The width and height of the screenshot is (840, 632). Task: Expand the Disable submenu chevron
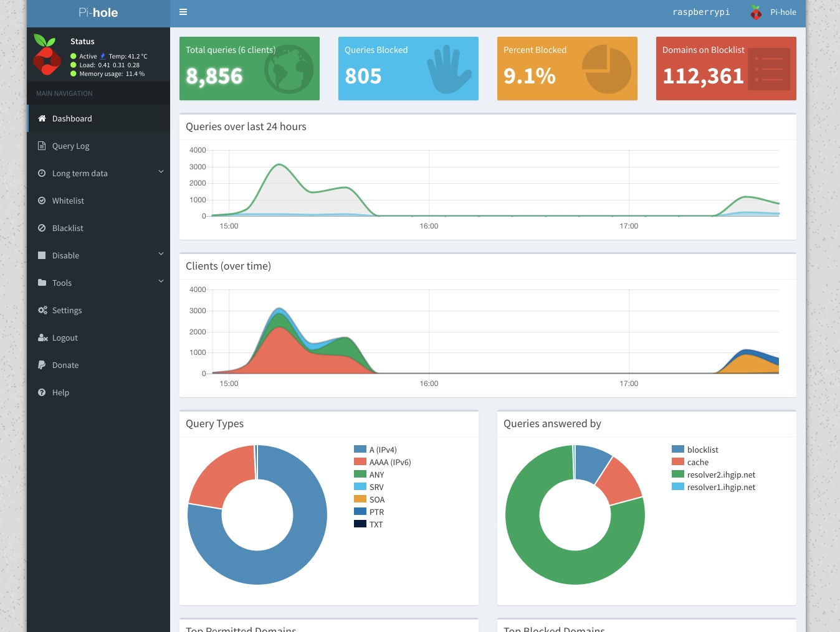point(161,254)
